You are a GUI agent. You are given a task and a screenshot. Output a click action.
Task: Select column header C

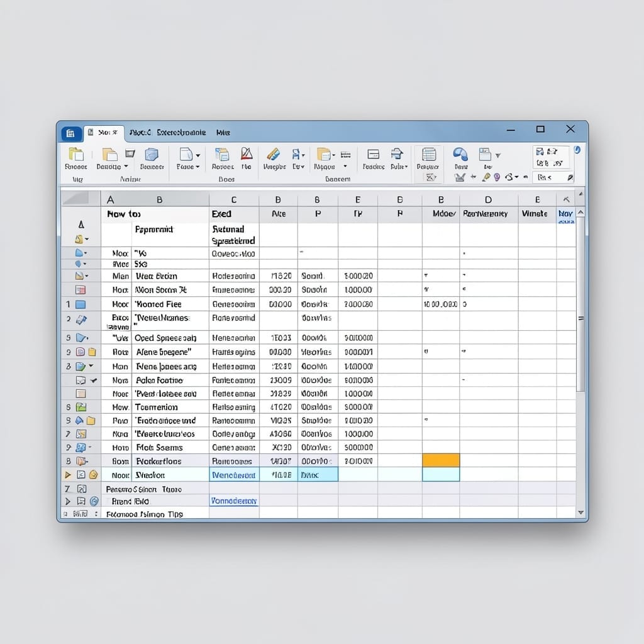pos(234,199)
